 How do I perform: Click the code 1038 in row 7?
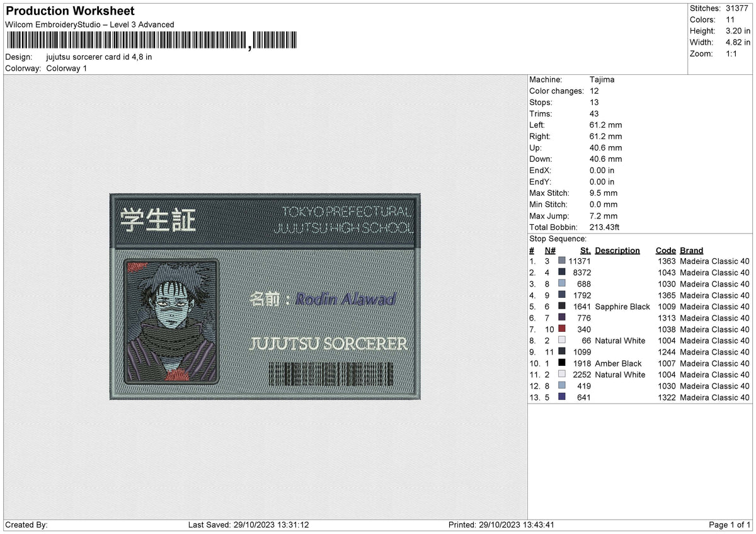pyautogui.click(x=666, y=329)
